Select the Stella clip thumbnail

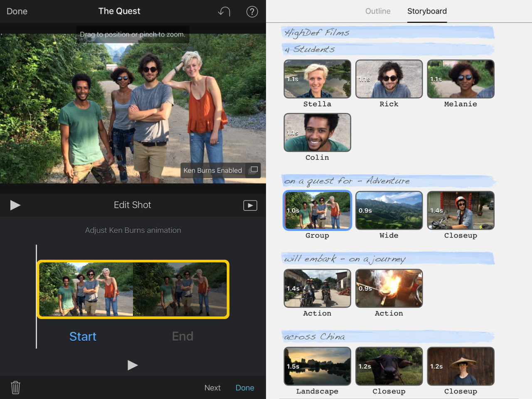pyautogui.click(x=317, y=79)
